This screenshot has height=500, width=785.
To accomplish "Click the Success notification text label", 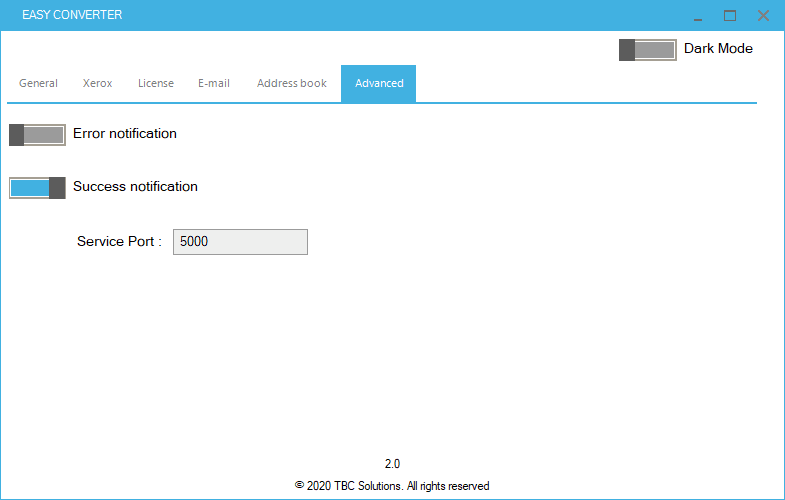I will (135, 186).
